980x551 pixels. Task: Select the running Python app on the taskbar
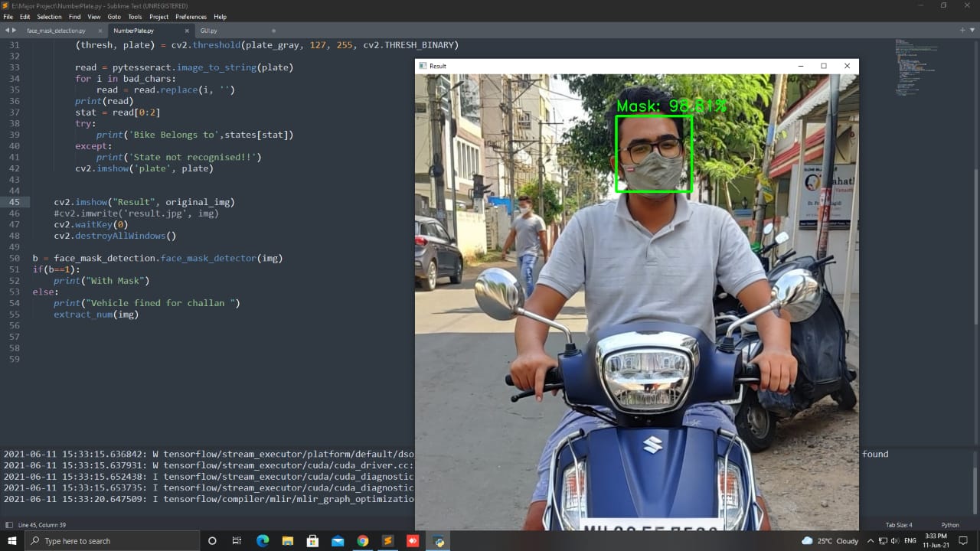pyautogui.click(x=438, y=541)
